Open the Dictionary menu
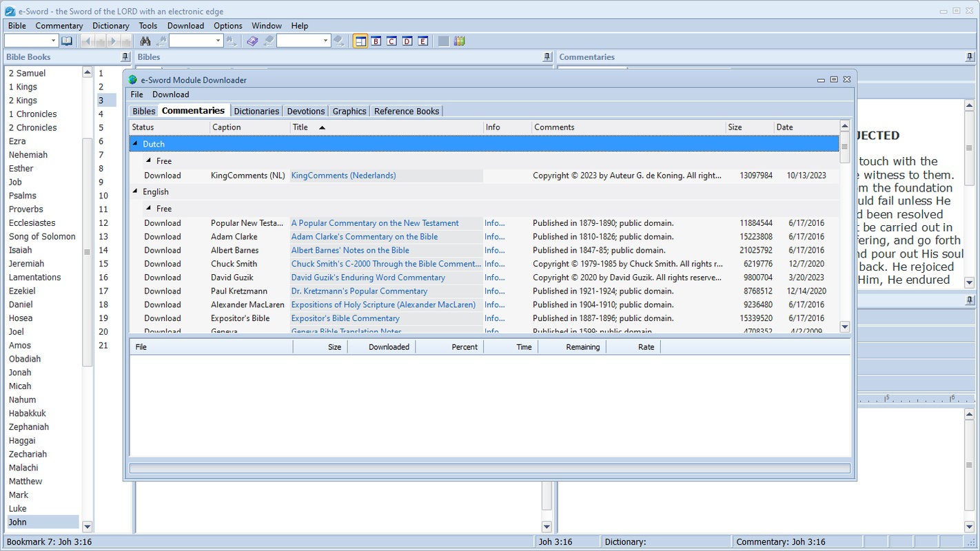The image size is (980, 551). [111, 25]
